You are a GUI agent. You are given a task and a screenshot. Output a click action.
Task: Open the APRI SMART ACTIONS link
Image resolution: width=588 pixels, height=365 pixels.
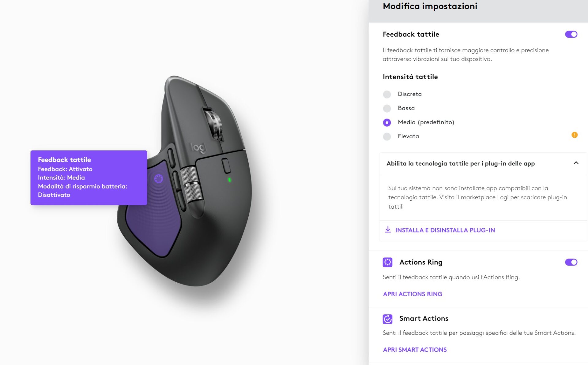coord(415,350)
